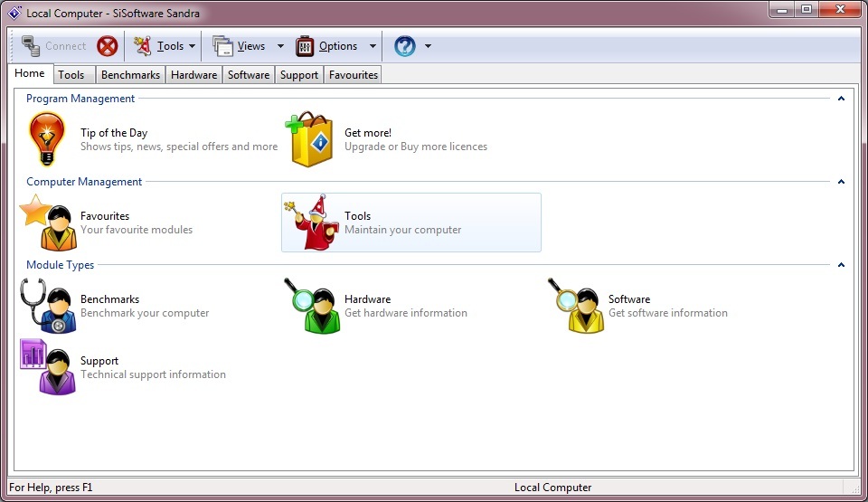Maximize the Sandra window
The width and height of the screenshot is (868, 502).
click(806, 9)
